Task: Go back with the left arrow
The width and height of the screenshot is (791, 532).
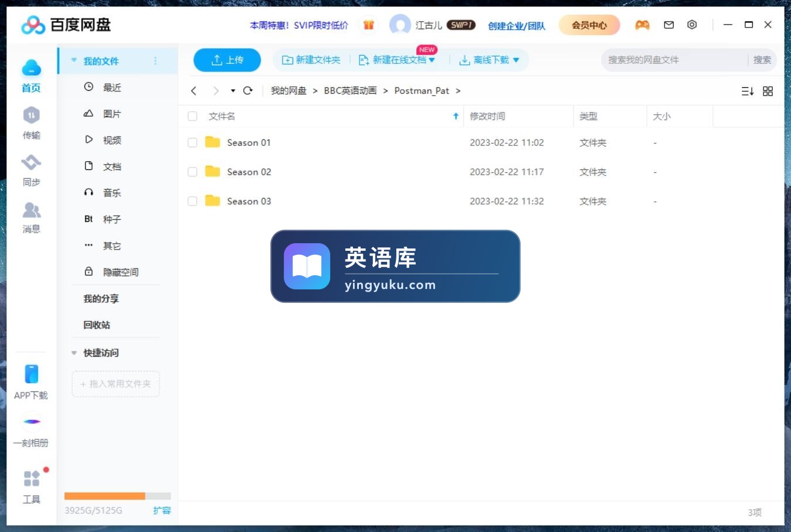Action: tap(194, 91)
